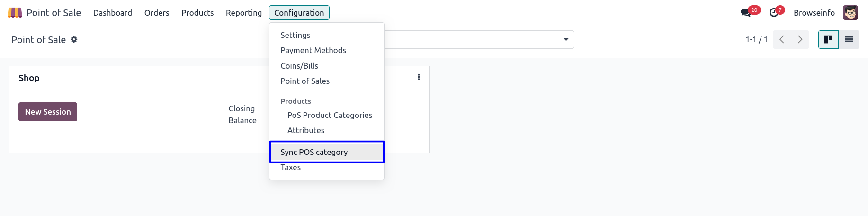
Task: Switch to List view
Action: point(849,40)
